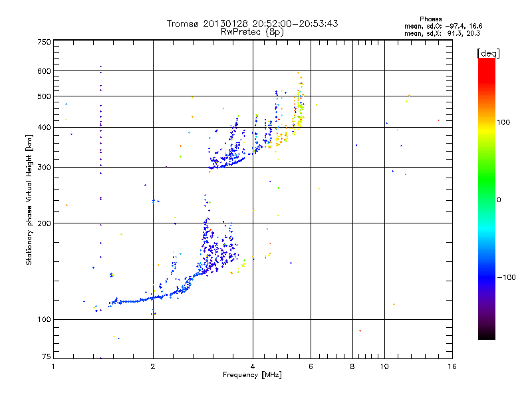532x399 pixels.
Task: Click the y-axis tick label '750'
Action: 44,42
